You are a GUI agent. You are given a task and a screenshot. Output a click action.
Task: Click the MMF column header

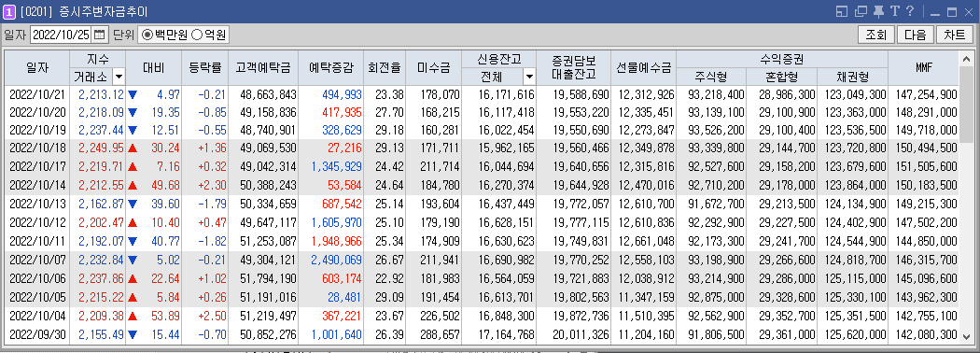point(923,68)
